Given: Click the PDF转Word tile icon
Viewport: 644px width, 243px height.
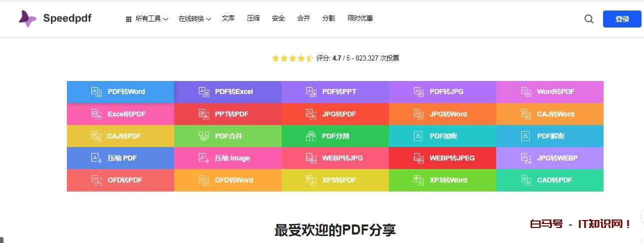Looking at the screenshot, I should point(96,92).
